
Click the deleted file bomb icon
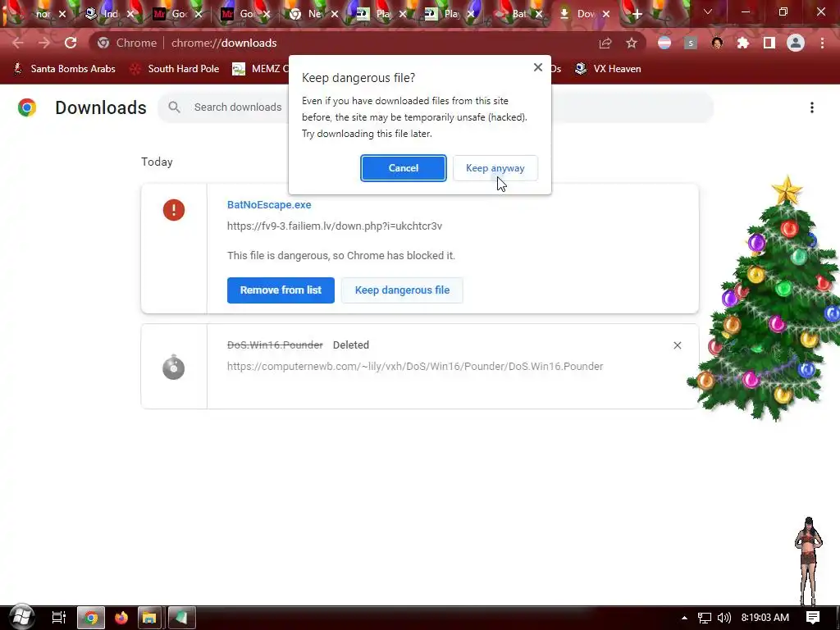174,367
